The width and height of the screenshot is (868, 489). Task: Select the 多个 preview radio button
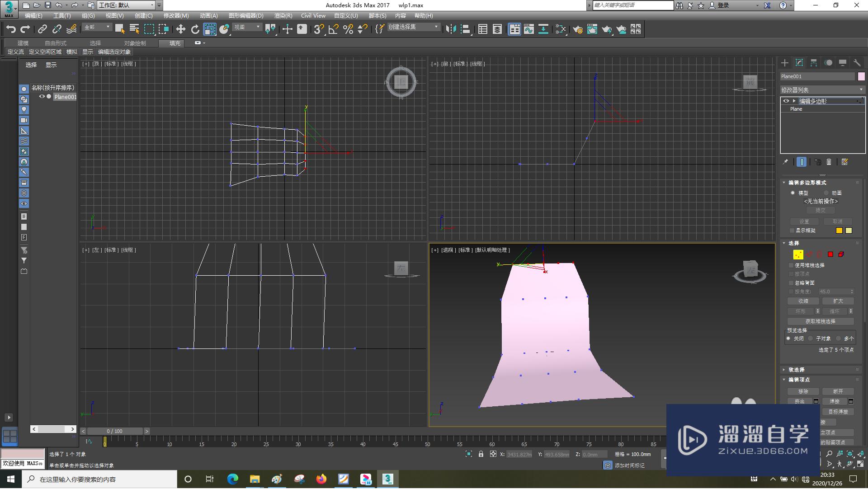pos(839,339)
